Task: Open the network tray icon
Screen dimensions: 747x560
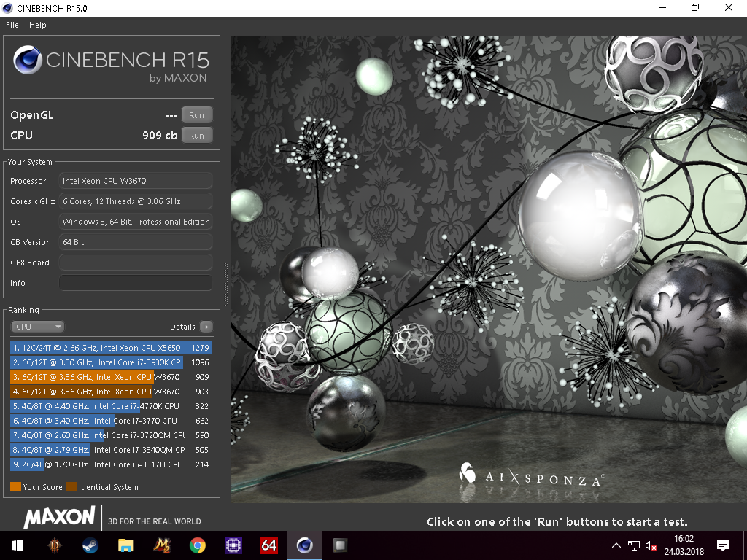Action: pos(634,545)
